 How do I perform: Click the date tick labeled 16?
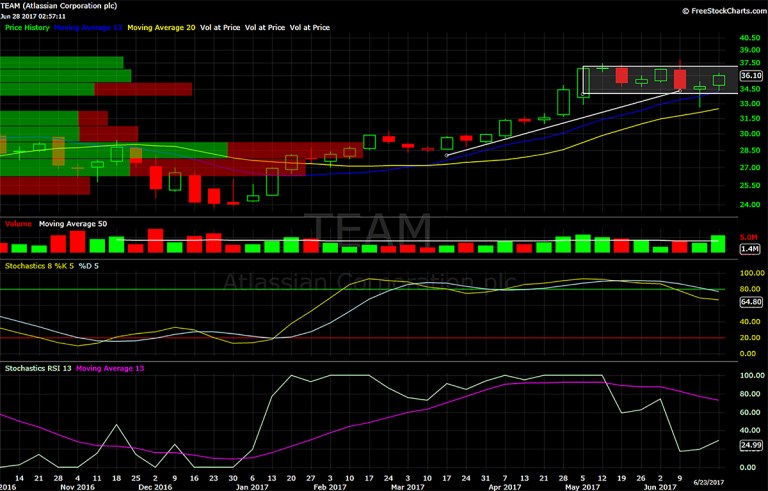(194, 478)
